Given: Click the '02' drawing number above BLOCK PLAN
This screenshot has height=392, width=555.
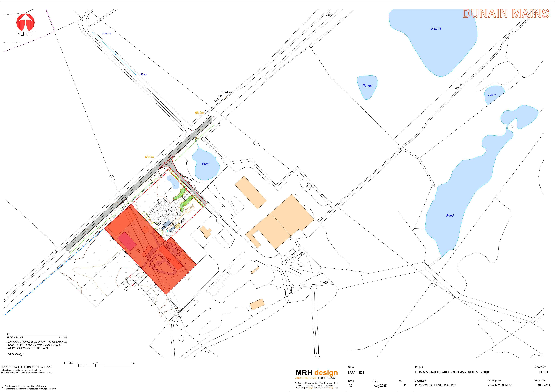Looking at the screenshot, I should [8, 334].
